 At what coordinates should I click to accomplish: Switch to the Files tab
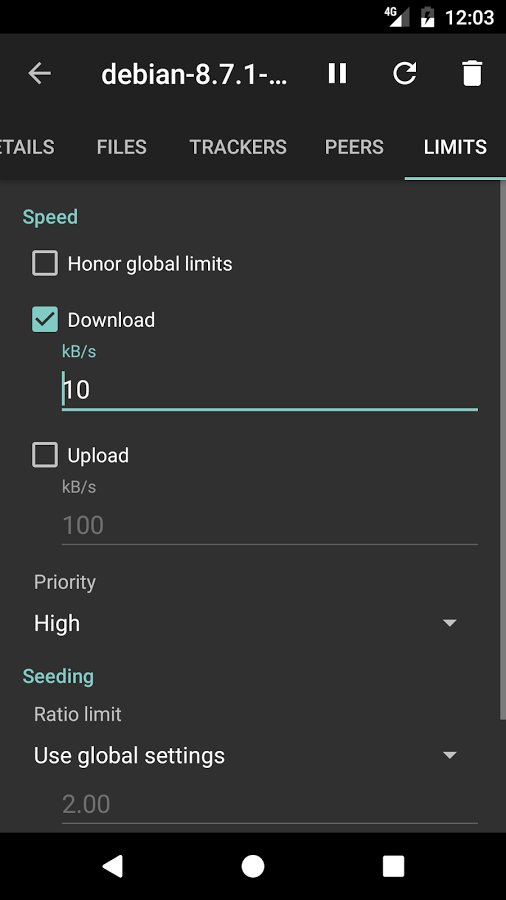122,147
